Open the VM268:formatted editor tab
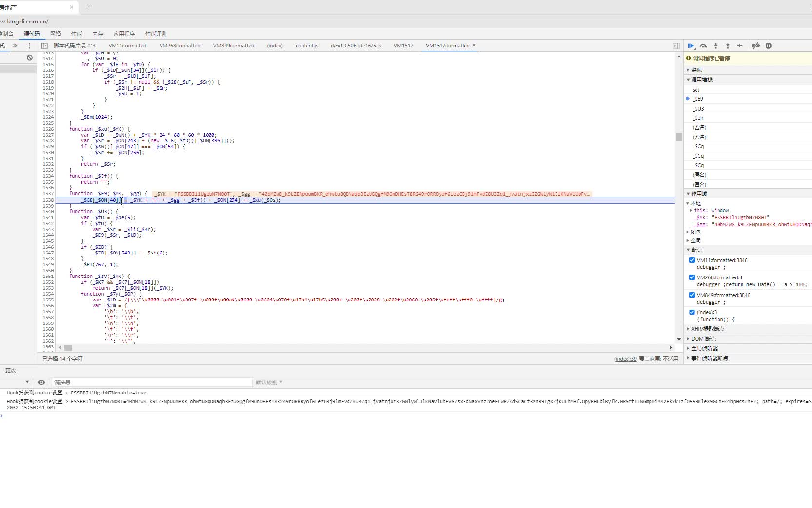This screenshot has height=508, width=812. (x=180, y=46)
